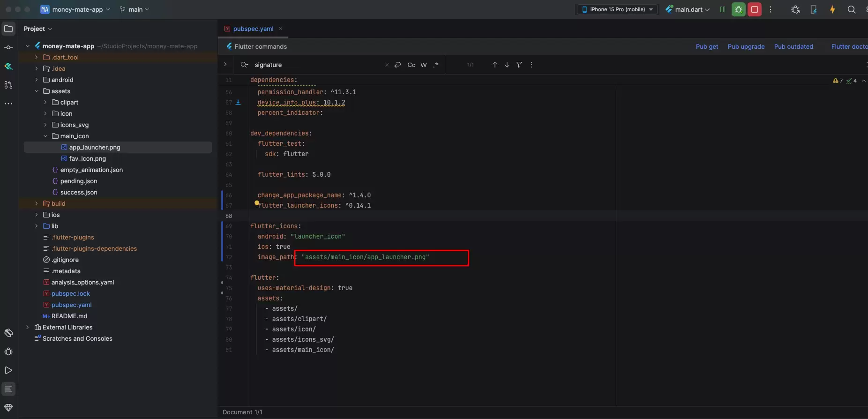Image resolution: width=868 pixels, height=419 pixels.
Task: Open the Build variants icon in lower sidebar
Action: point(8,333)
